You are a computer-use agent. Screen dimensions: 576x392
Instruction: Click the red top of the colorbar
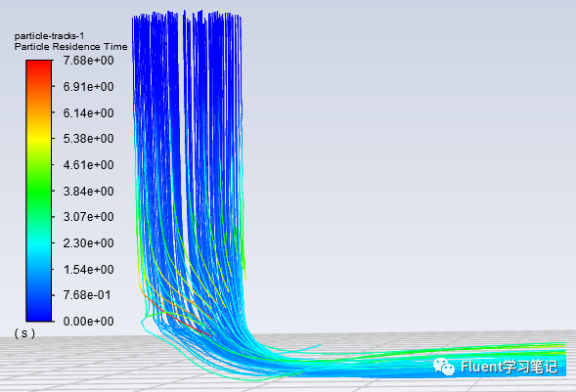pos(38,67)
